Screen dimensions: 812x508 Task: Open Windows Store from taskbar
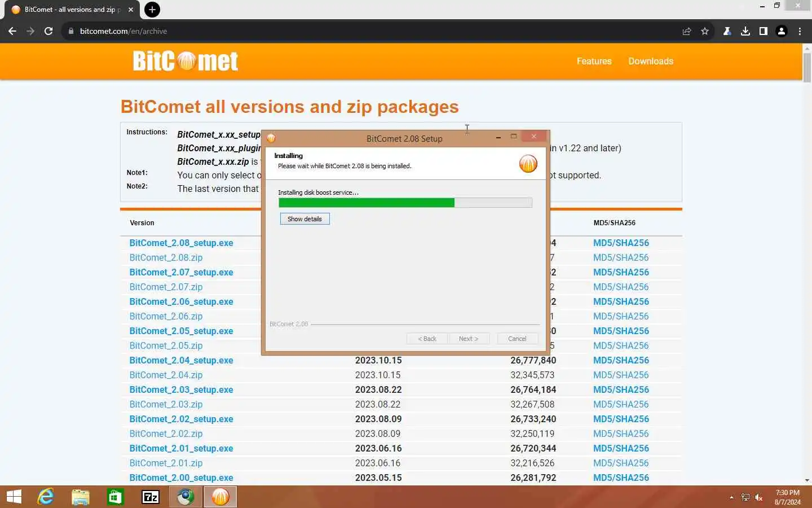pos(116,497)
